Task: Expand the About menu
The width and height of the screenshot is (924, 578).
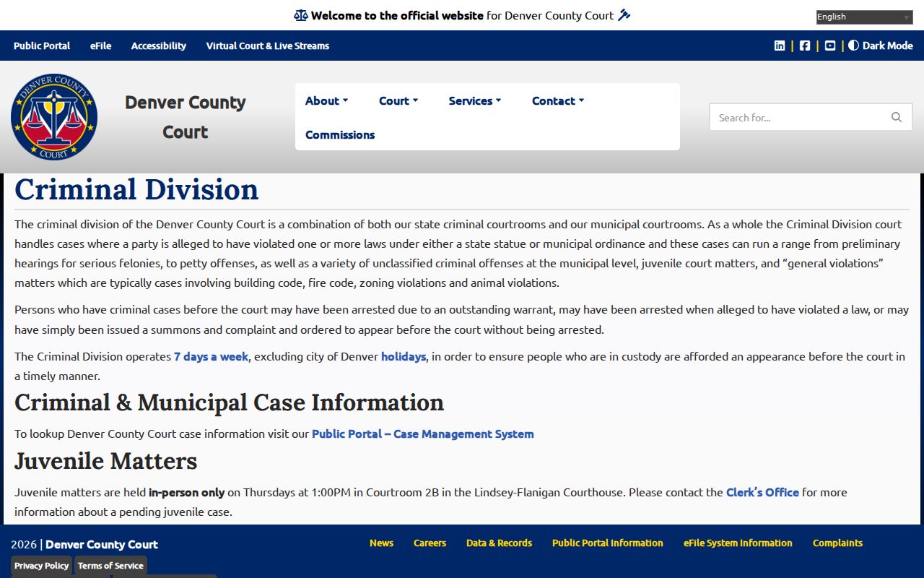Action: tap(327, 101)
